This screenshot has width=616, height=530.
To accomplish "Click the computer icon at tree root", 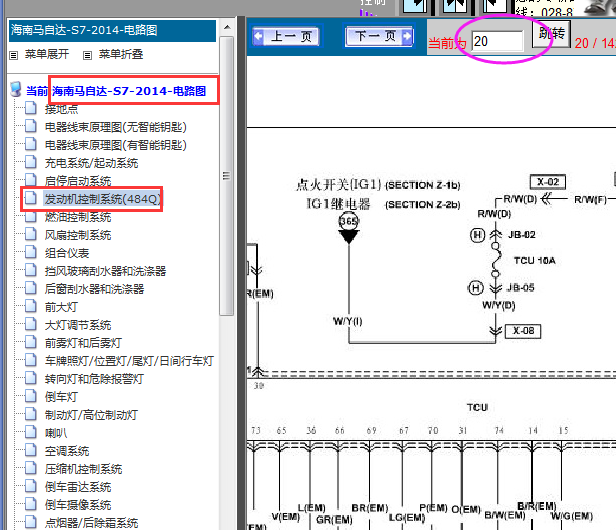I will point(16,90).
